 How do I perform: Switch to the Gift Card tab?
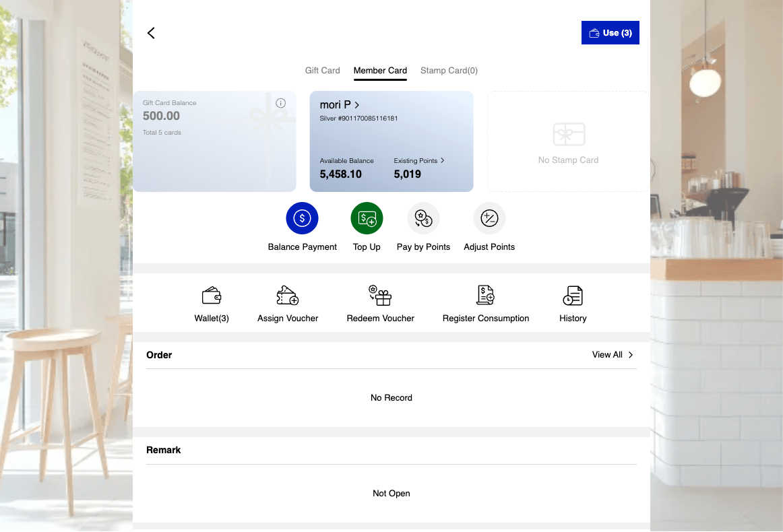click(x=322, y=70)
